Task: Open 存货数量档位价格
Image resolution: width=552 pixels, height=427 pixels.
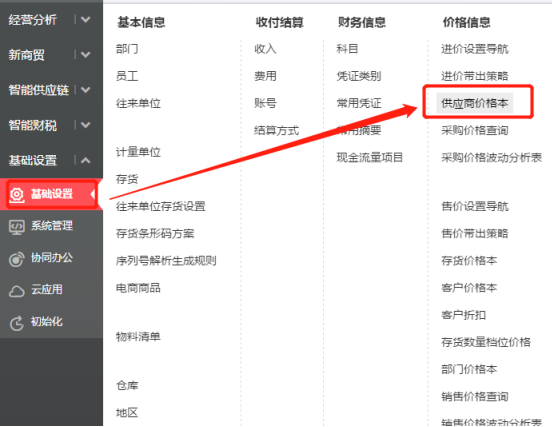Action: tap(486, 342)
